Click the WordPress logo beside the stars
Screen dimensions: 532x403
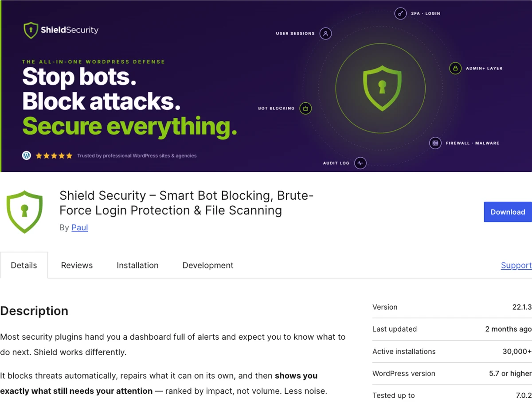click(x=27, y=155)
